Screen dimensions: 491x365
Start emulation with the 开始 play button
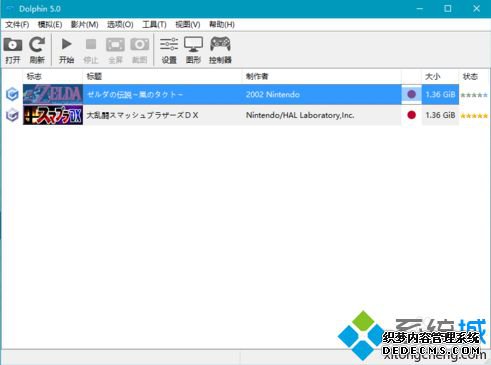point(66,50)
